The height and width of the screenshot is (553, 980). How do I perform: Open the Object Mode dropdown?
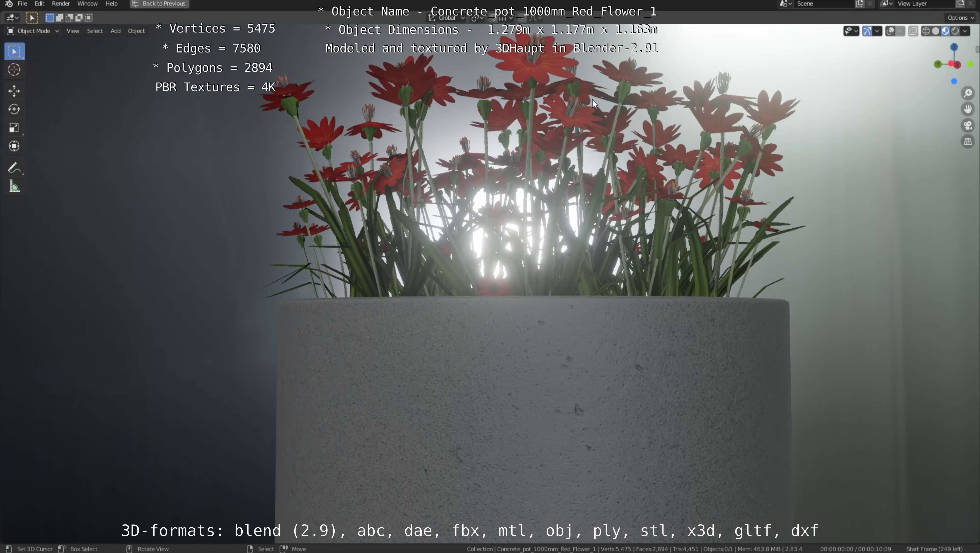(33, 31)
